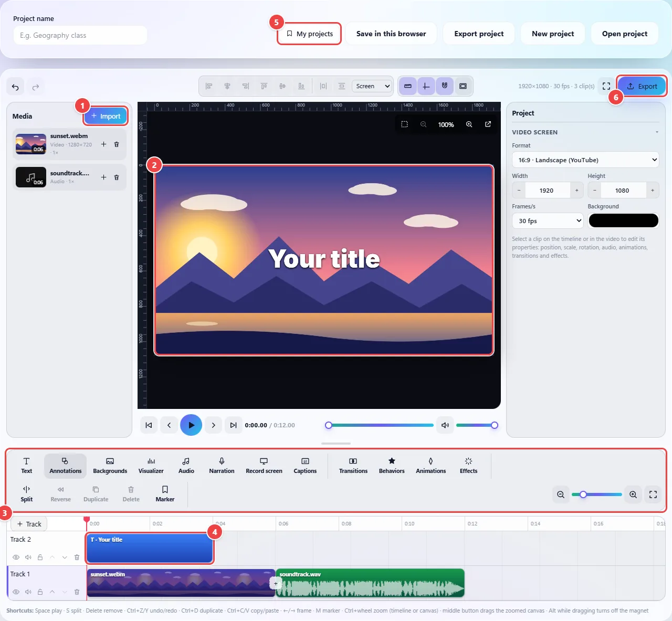The height and width of the screenshot is (621, 672).
Task: Increase the Width value with plus
Action: click(x=576, y=191)
